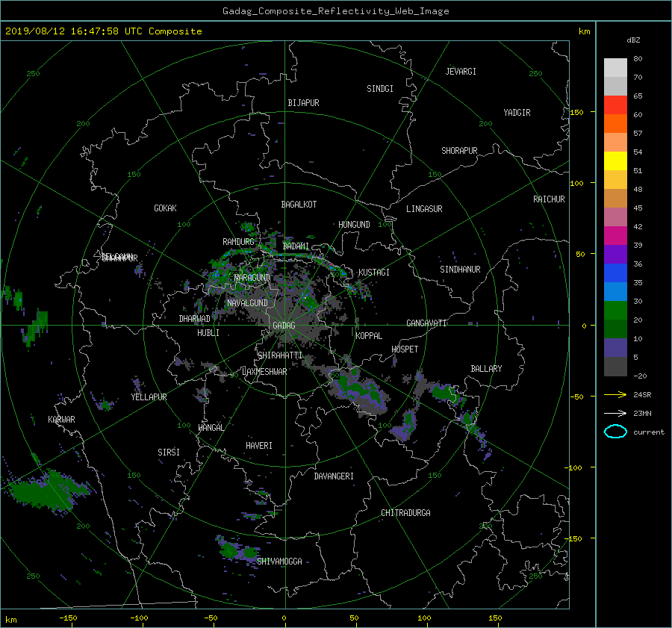
Task: Click the GOKAK city label
Action: tap(165, 208)
